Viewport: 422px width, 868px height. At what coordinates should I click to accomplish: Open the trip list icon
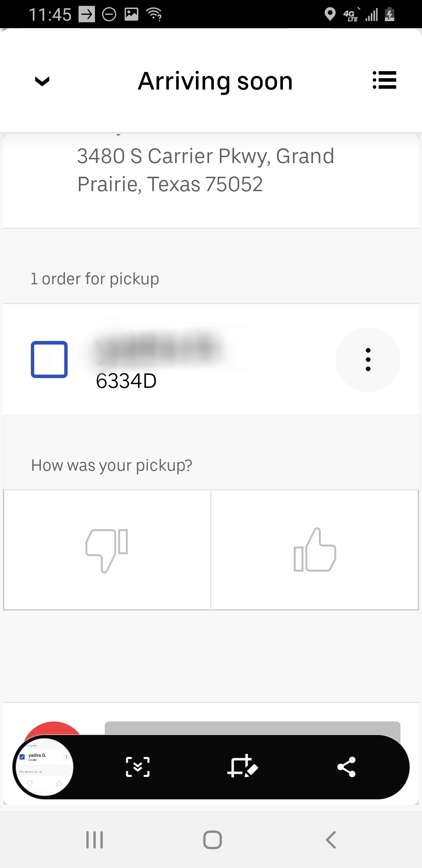coord(384,80)
